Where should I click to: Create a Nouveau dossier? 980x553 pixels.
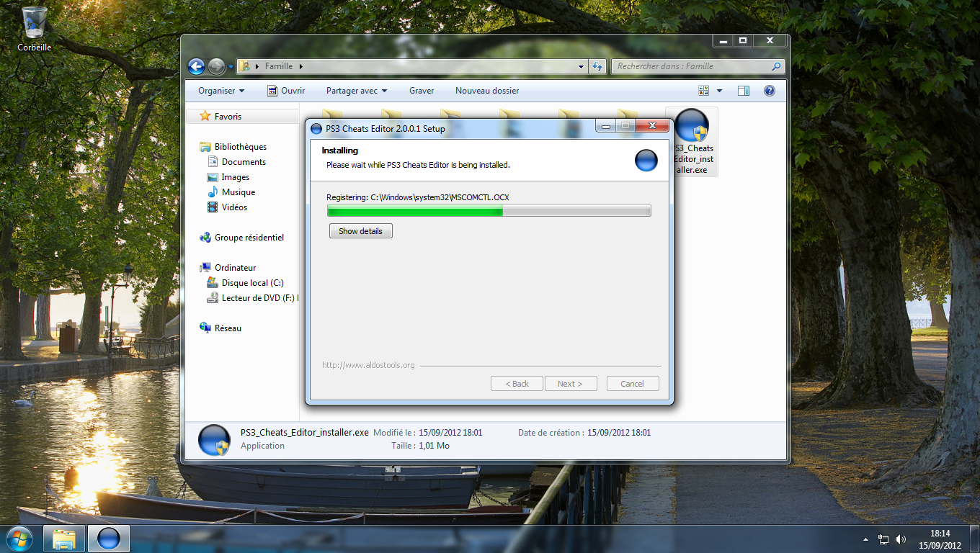[x=487, y=91]
